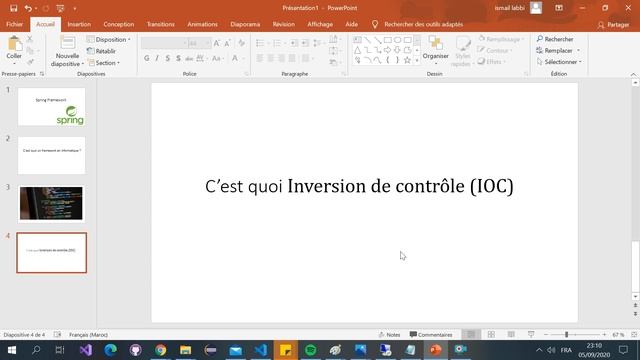
Task: Show hidden system tray icons
Action: (539, 350)
